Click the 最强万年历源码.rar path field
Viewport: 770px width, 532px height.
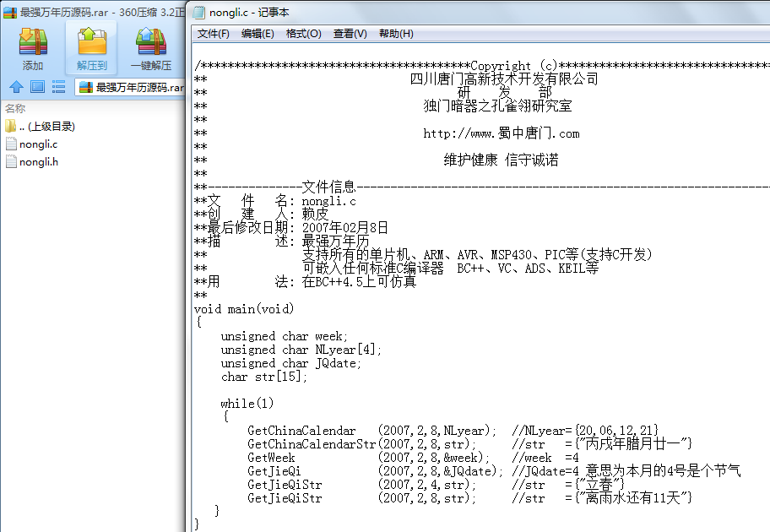[130, 88]
